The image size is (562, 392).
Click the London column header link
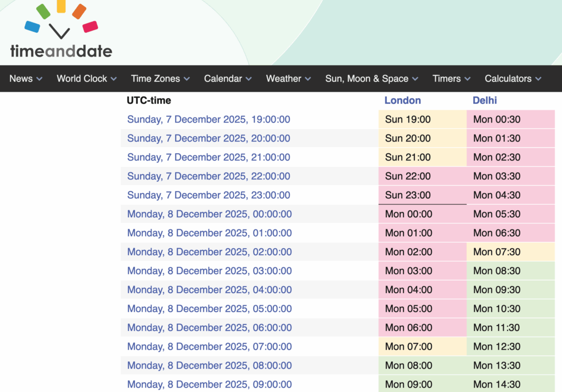click(x=403, y=100)
